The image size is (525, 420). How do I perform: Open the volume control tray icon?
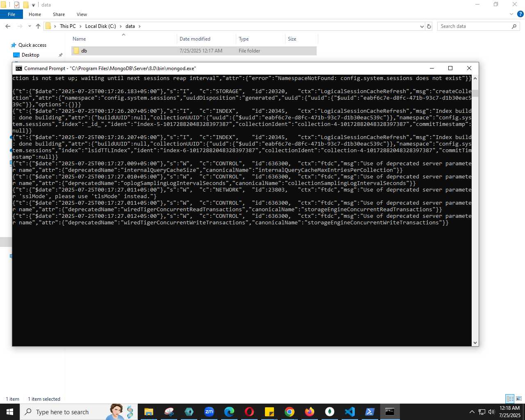[x=491, y=412]
